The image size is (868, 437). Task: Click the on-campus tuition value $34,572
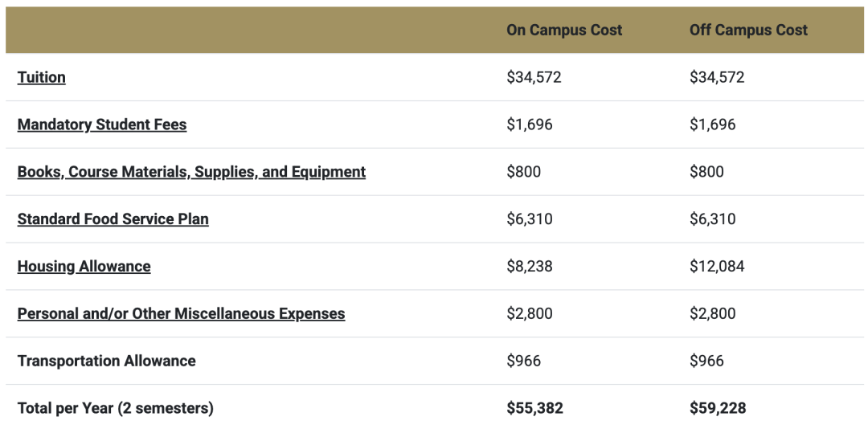534,77
